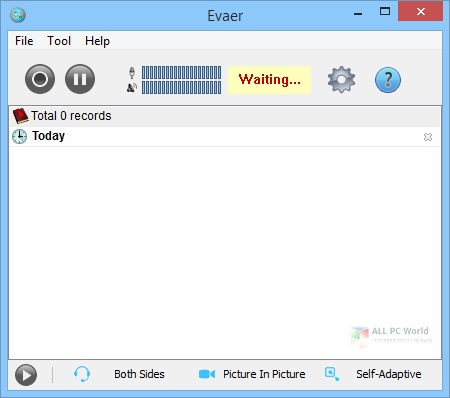Pause recording with the pause button
Screen dimensions: 450x398
[80, 79]
